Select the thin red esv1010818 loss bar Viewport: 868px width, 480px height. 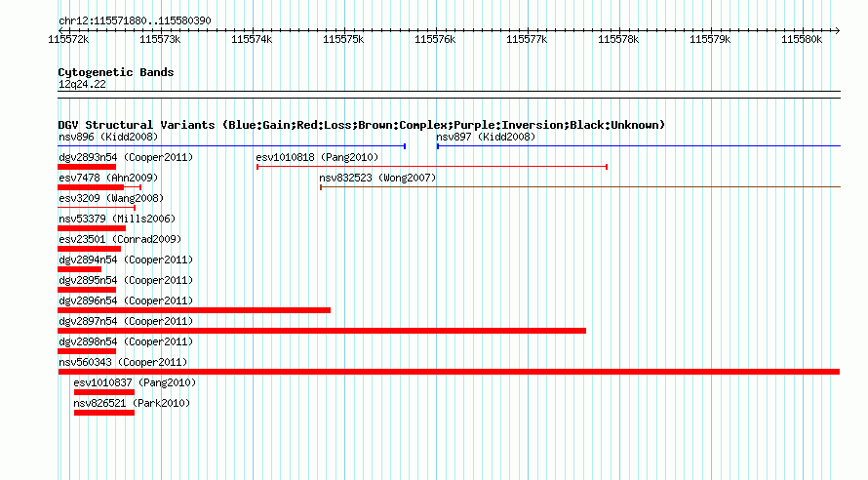coord(432,167)
